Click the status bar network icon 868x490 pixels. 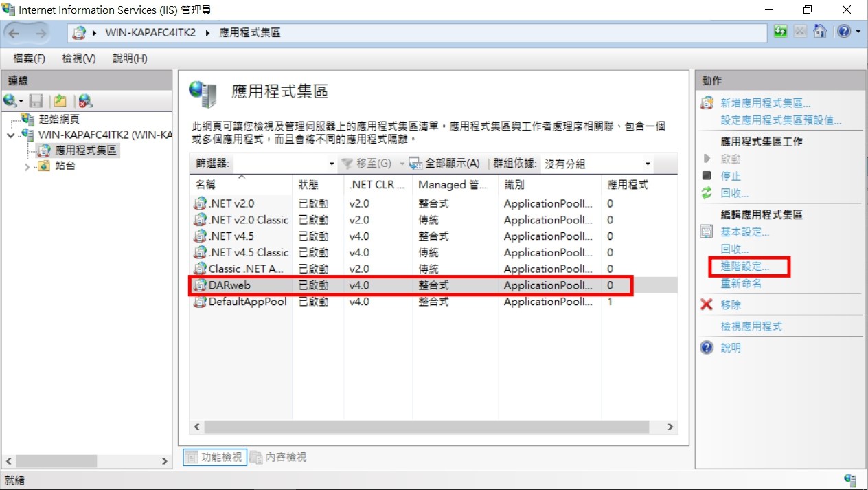(850, 480)
